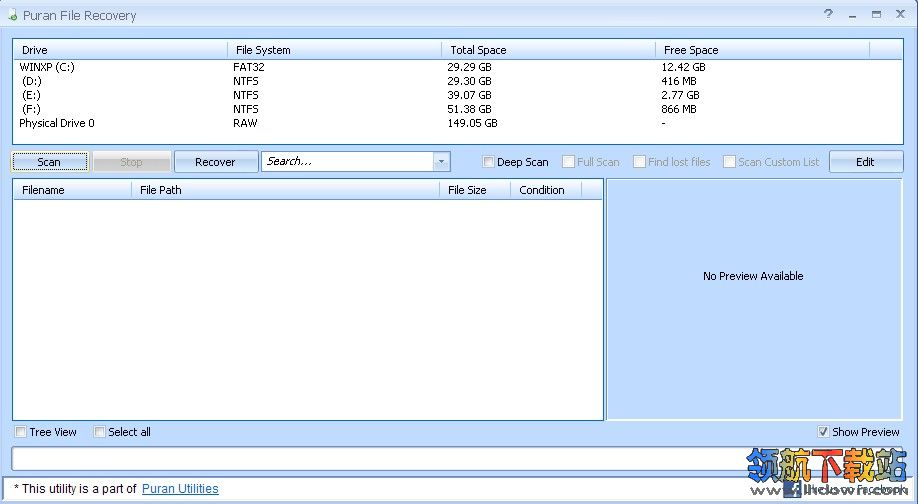Check the Select all checkbox

(x=100, y=432)
